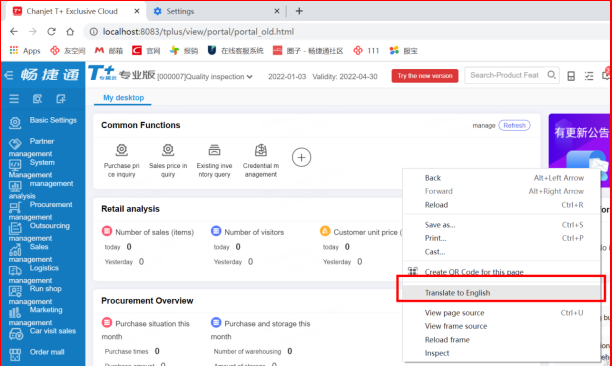Open the 111 bookmark
612x366 pixels.
pyautogui.click(x=366, y=50)
